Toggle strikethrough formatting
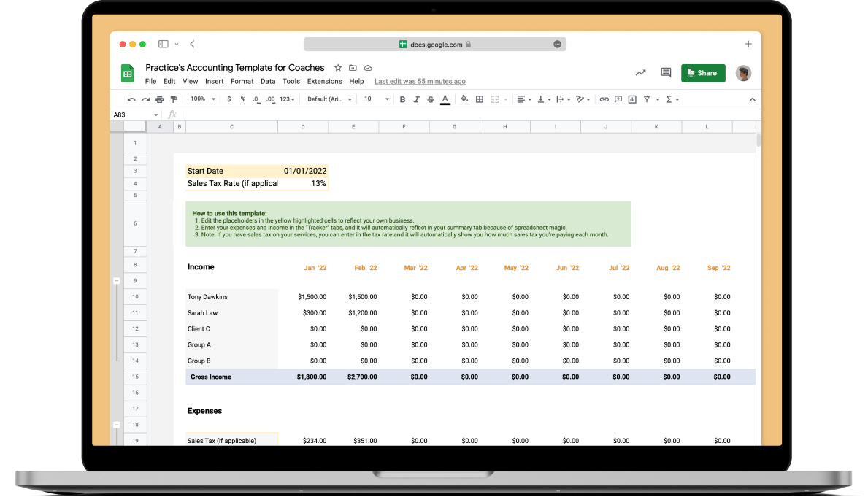The image size is (868, 497). 431,100
